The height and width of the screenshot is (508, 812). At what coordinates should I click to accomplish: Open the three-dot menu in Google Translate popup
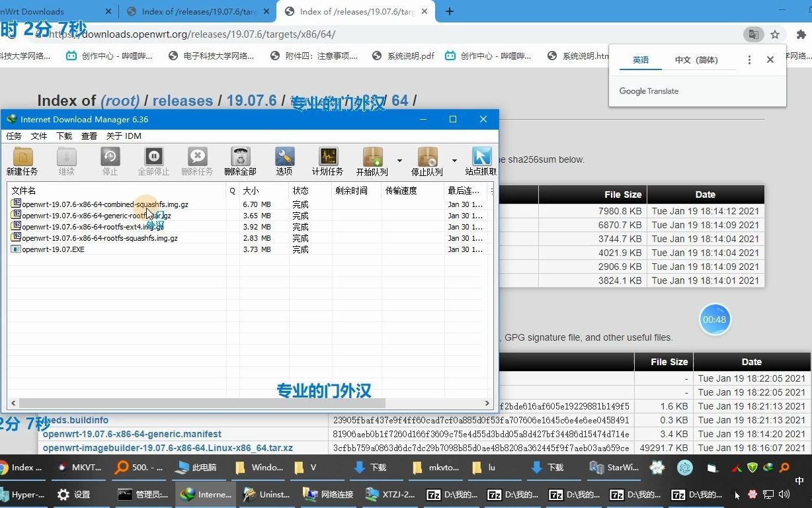[749, 60]
